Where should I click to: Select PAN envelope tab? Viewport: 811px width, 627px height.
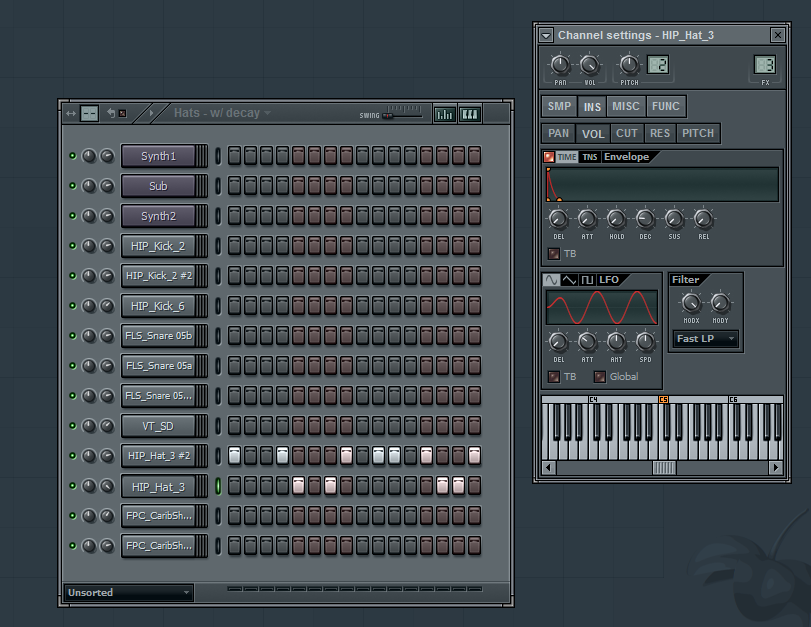coord(559,133)
